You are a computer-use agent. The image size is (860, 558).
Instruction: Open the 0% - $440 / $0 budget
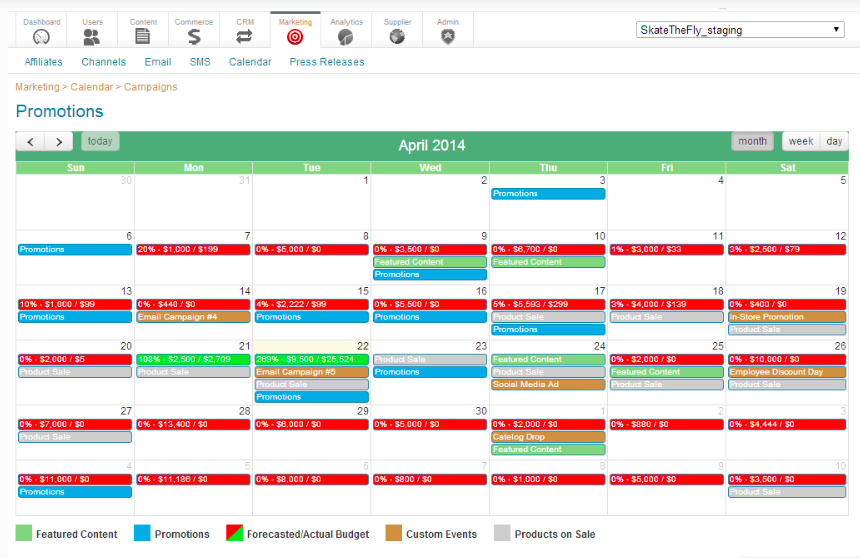coord(193,304)
